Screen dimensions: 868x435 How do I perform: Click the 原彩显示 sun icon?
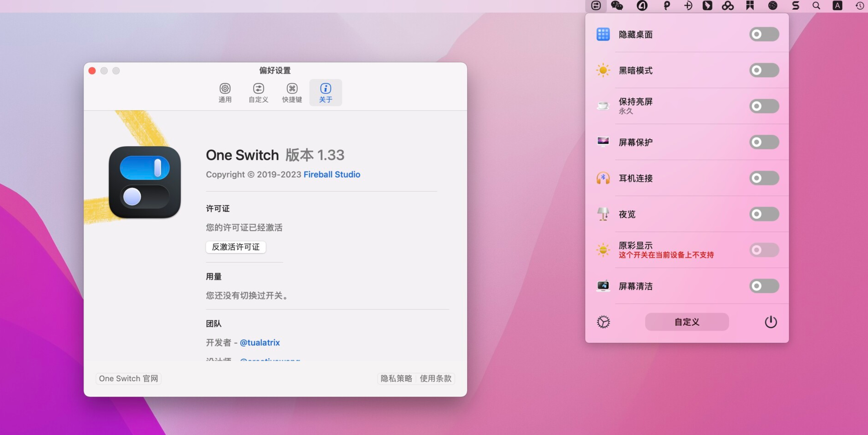pyautogui.click(x=603, y=250)
